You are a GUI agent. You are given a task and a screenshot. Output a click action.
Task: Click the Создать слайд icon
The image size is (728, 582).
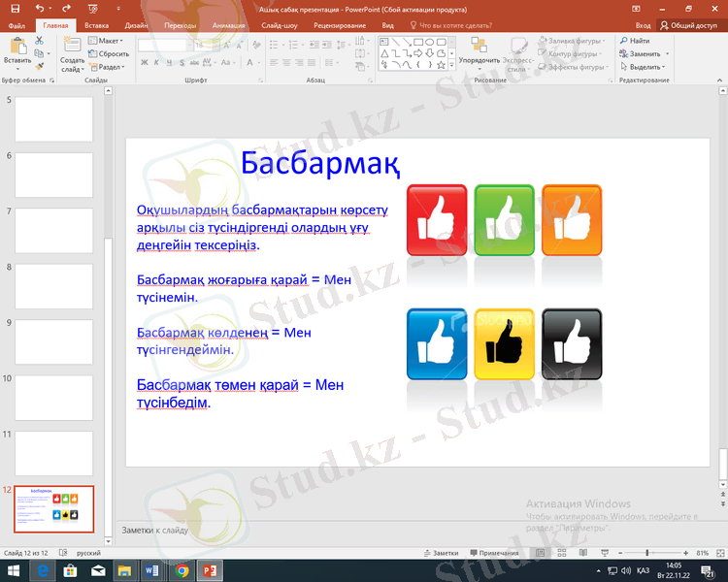[x=73, y=47]
